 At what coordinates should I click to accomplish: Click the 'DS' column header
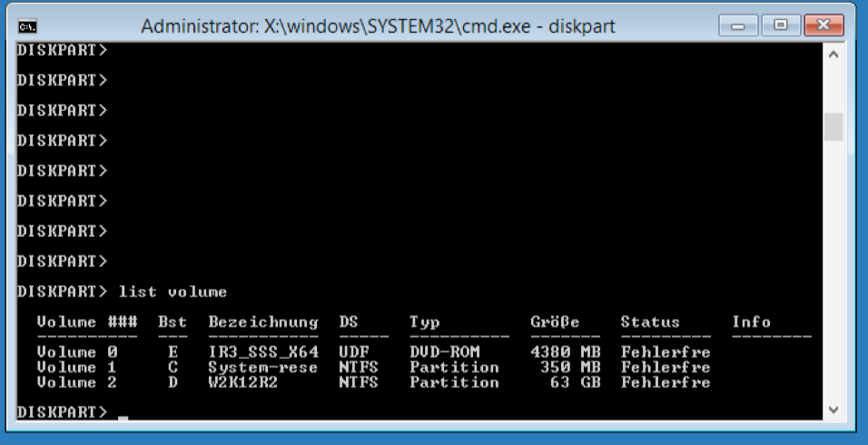point(349,321)
